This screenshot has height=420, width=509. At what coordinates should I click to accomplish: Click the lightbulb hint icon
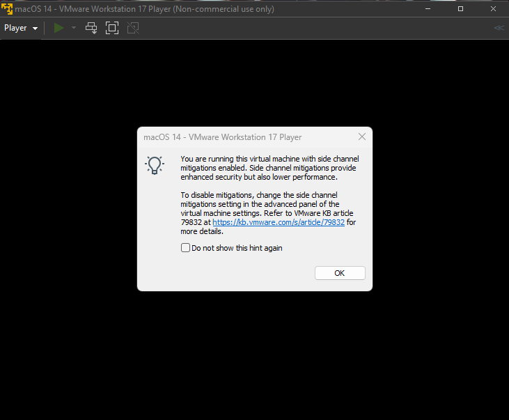click(155, 165)
